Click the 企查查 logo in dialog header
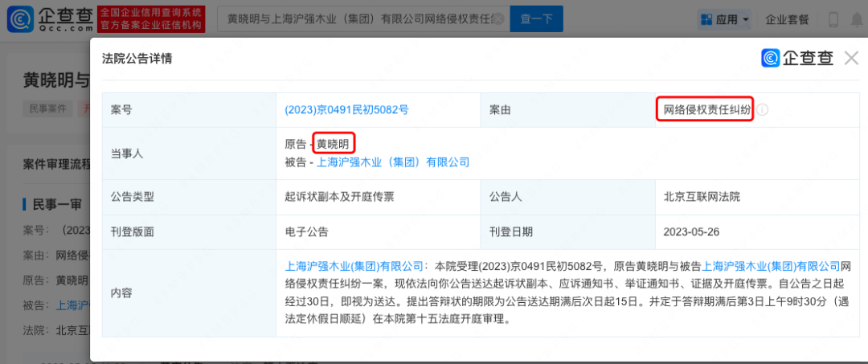The image size is (868, 364). [x=797, y=58]
